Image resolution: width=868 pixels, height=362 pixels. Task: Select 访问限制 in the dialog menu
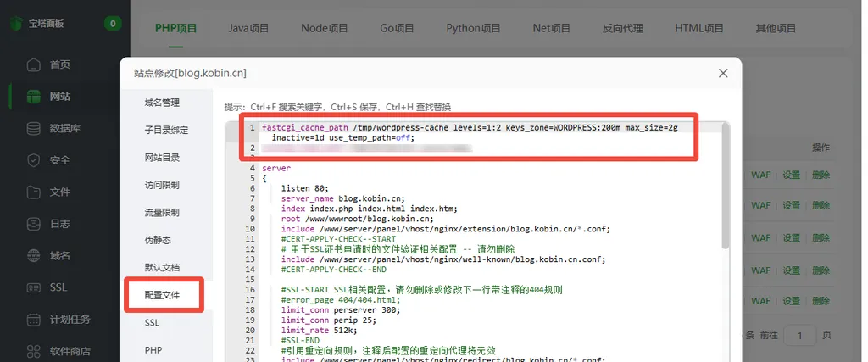pyautogui.click(x=162, y=185)
